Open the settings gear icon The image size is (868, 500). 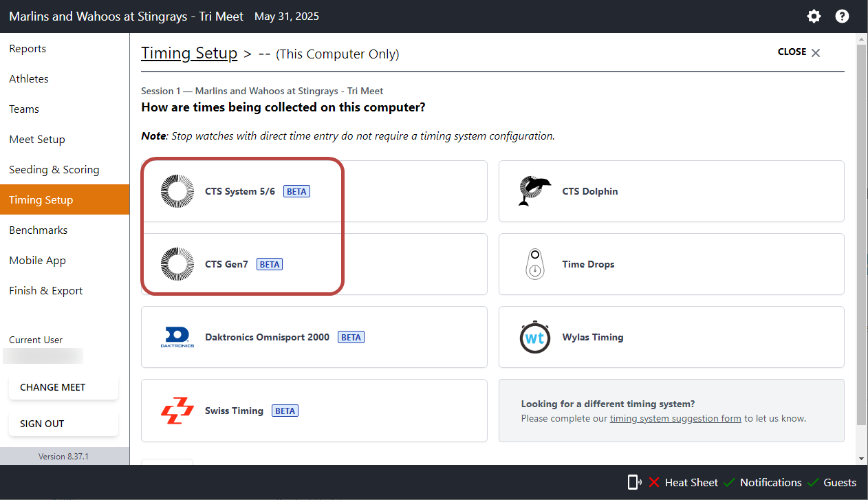pyautogui.click(x=814, y=16)
